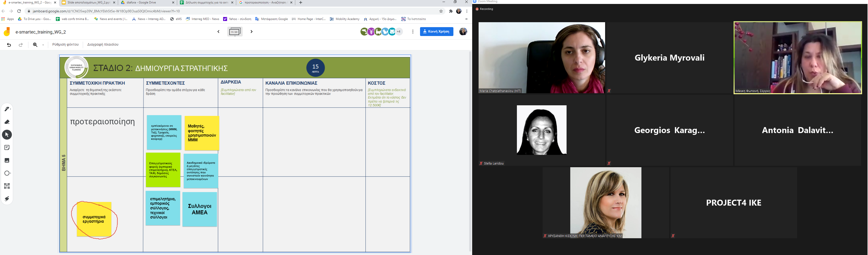Screen dimensions: 868x255
Task: Add a sticky note from the toolbar
Action: point(7,148)
